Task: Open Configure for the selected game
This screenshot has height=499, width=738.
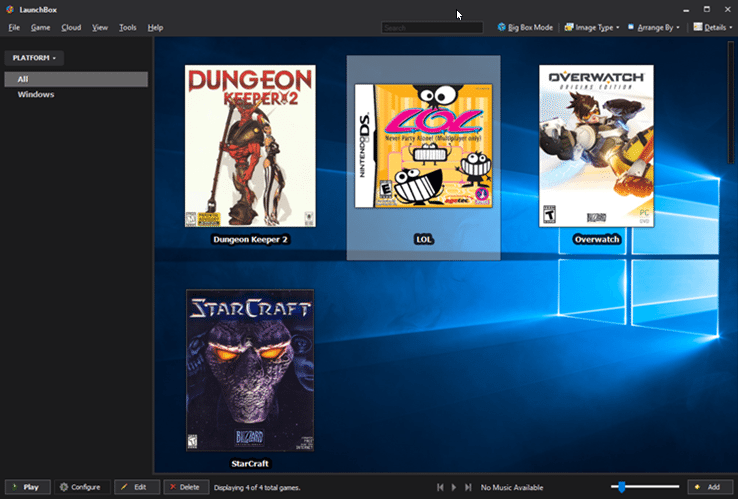Action: point(80,487)
